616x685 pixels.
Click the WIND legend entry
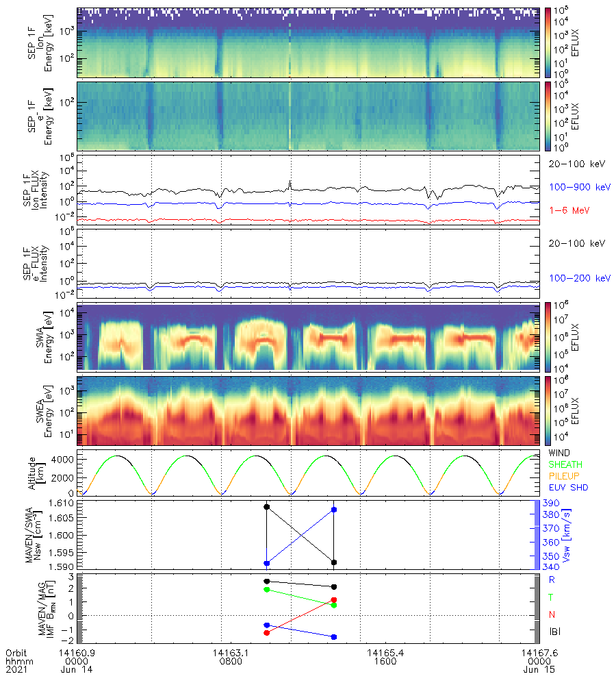point(561,453)
